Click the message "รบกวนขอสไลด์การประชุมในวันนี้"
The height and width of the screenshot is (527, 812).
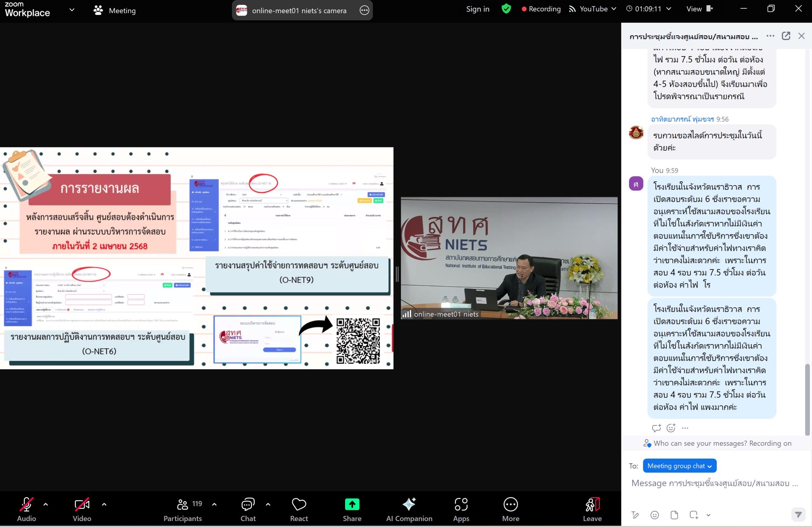712,141
